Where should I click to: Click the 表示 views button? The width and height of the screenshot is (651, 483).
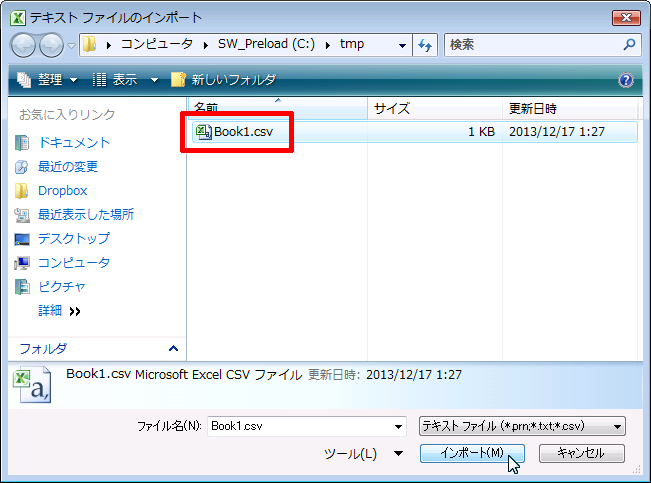115,79
